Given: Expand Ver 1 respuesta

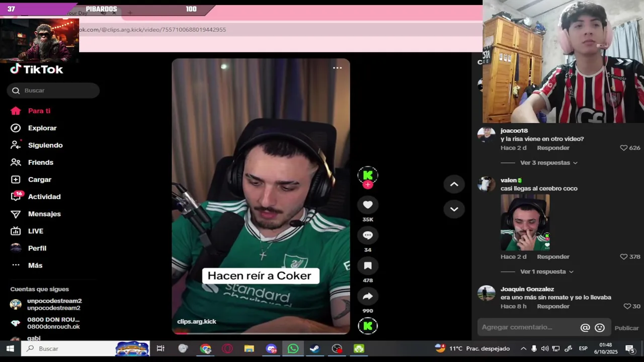Looking at the screenshot, I should (547, 271).
